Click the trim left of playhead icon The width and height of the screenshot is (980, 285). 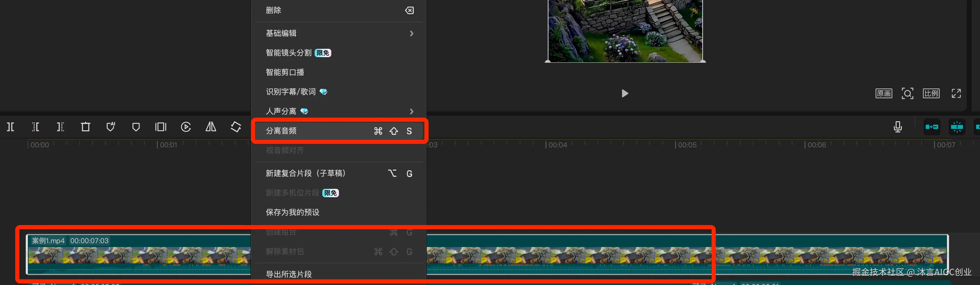point(35,127)
